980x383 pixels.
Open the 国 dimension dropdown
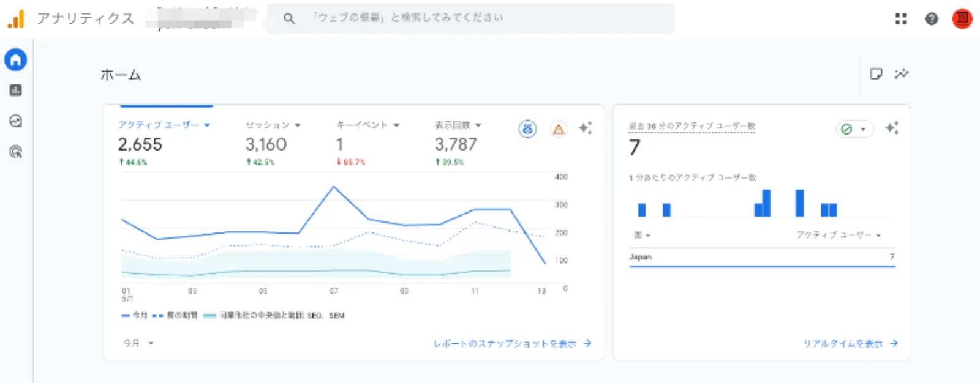coord(642,235)
